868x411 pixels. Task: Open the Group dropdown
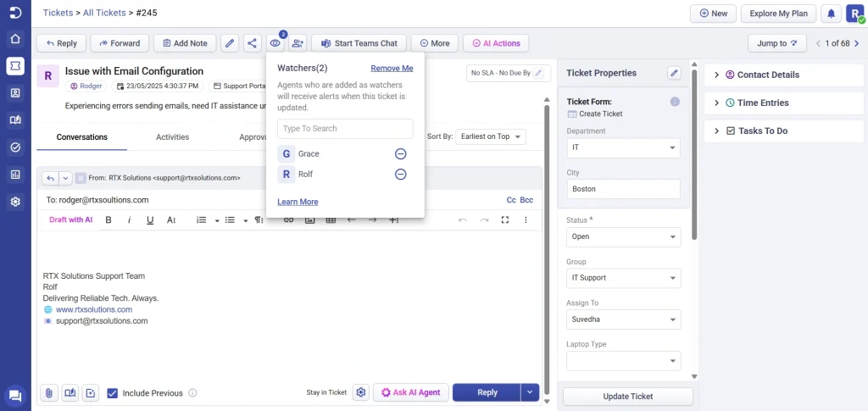(x=623, y=278)
